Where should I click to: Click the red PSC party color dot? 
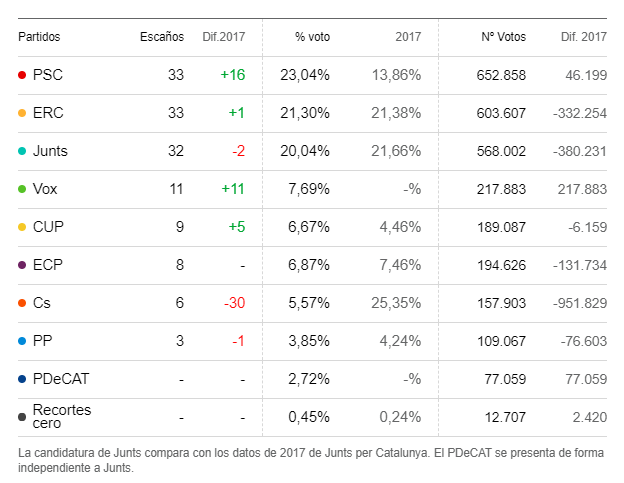[x=22, y=75]
